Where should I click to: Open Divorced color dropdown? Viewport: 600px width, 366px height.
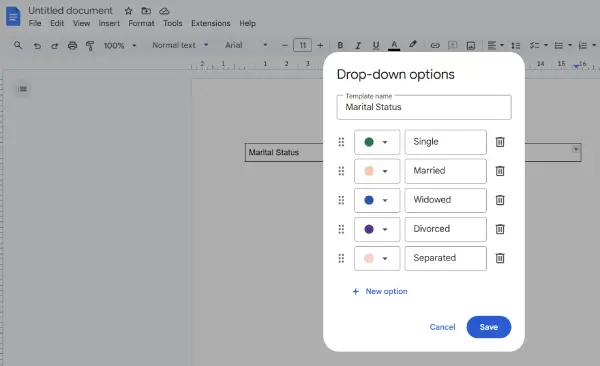click(x=377, y=229)
